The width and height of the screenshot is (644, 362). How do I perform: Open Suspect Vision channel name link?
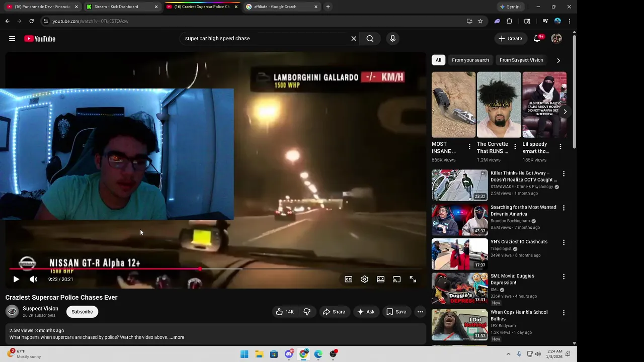point(40,309)
